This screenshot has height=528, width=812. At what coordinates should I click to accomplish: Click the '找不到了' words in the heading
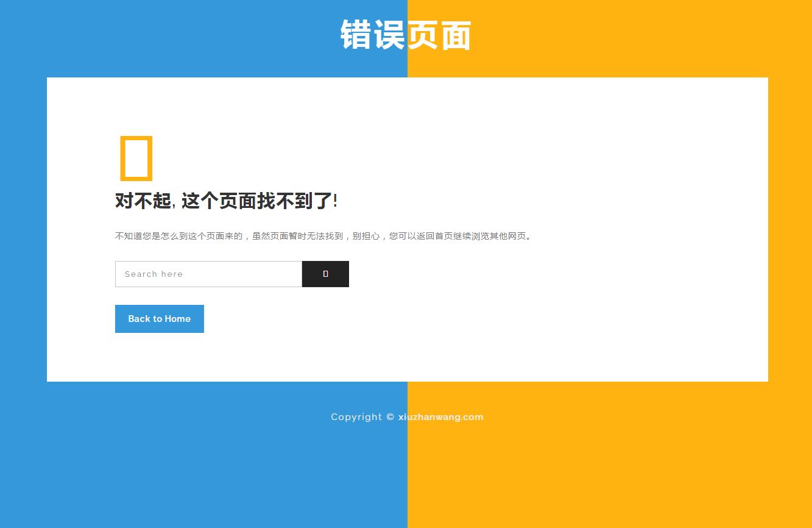tap(294, 201)
